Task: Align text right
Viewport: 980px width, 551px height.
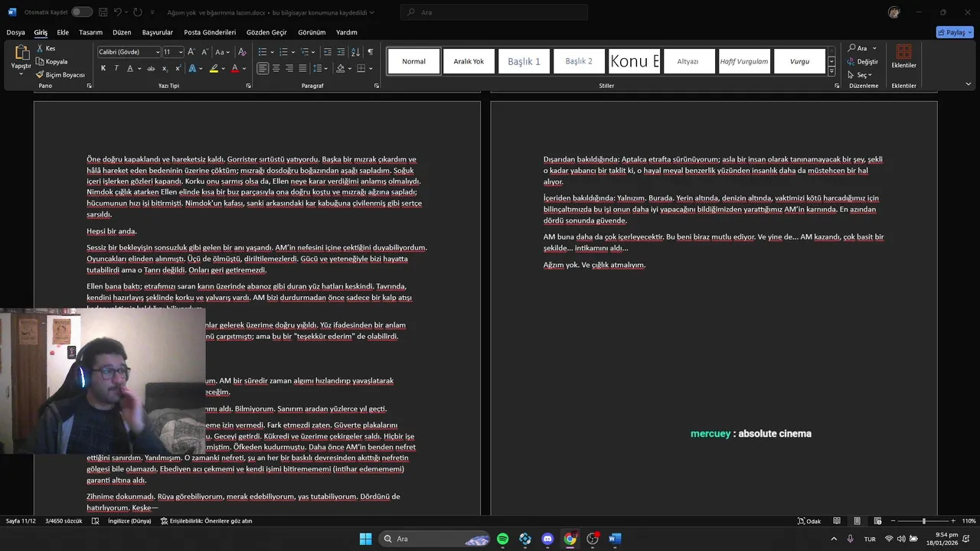Action: 289,68
